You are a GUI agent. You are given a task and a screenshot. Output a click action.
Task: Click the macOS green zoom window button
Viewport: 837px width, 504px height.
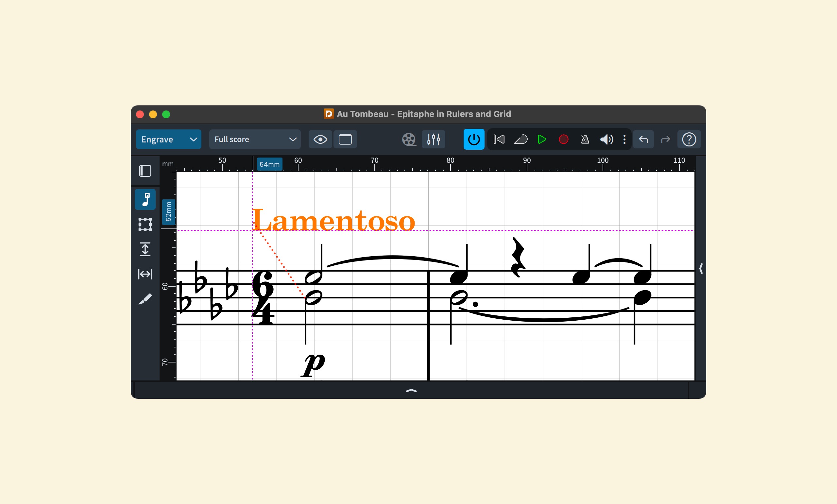pyautogui.click(x=166, y=114)
